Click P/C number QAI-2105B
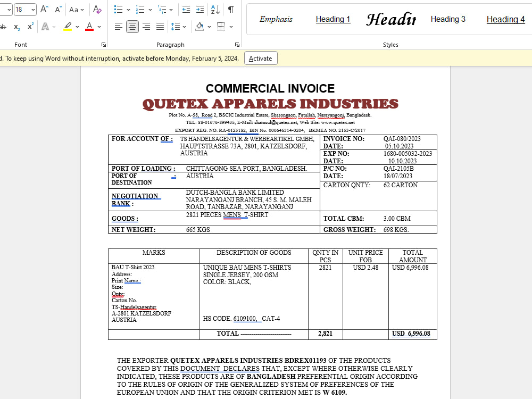This screenshot has width=532, height=399. coord(398,169)
